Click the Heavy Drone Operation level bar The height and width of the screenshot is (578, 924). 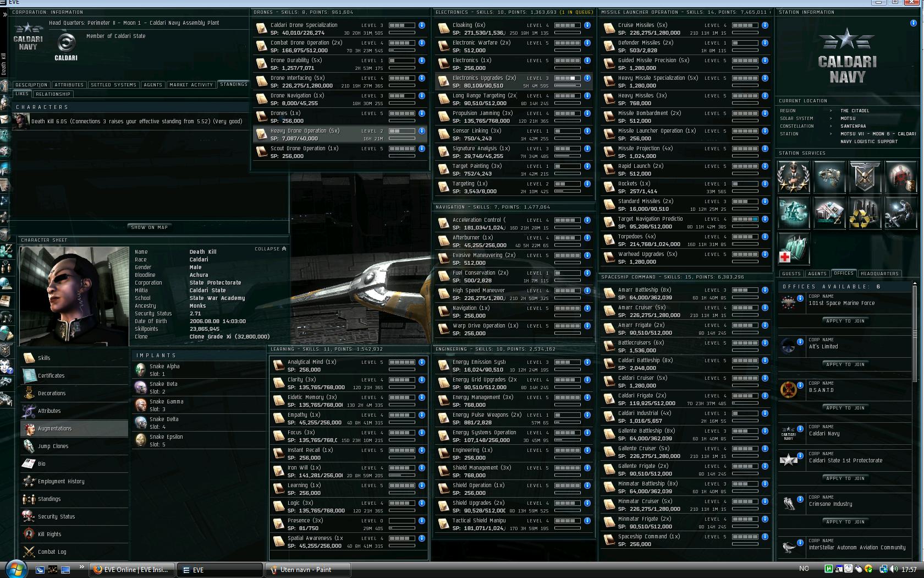402,131
